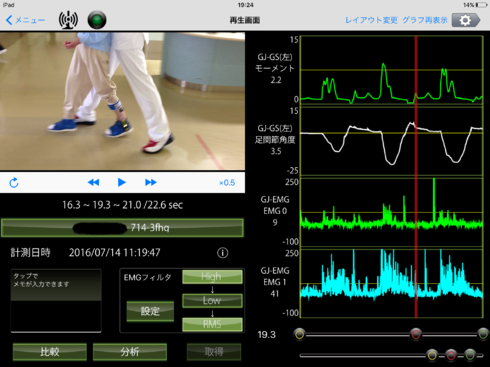Select the green end knob on upper slider
Image resolution: width=490 pixels, height=367 pixels.
483,334
